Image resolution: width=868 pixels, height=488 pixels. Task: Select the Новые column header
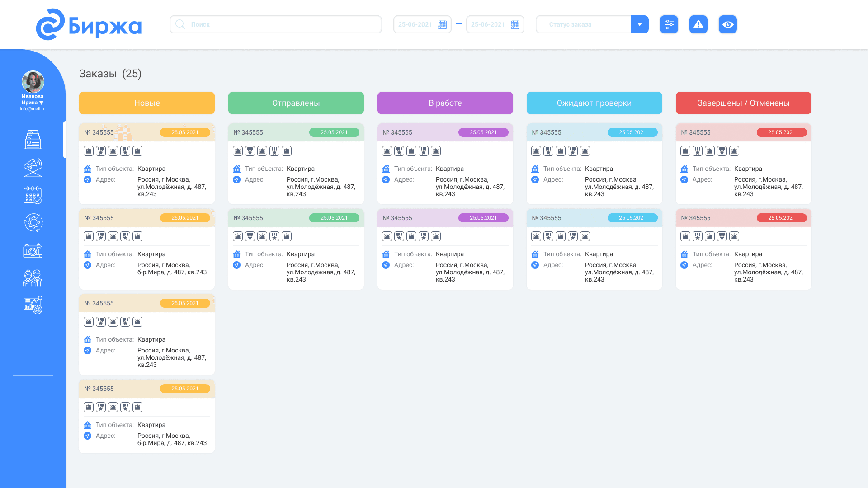(147, 103)
